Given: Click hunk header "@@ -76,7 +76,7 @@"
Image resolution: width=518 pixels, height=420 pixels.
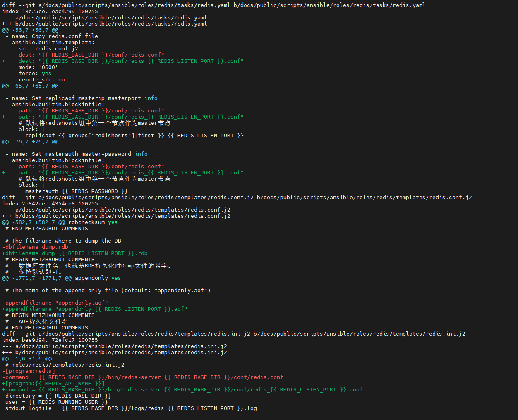Looking at the screenshot, I should coord(30,141).
